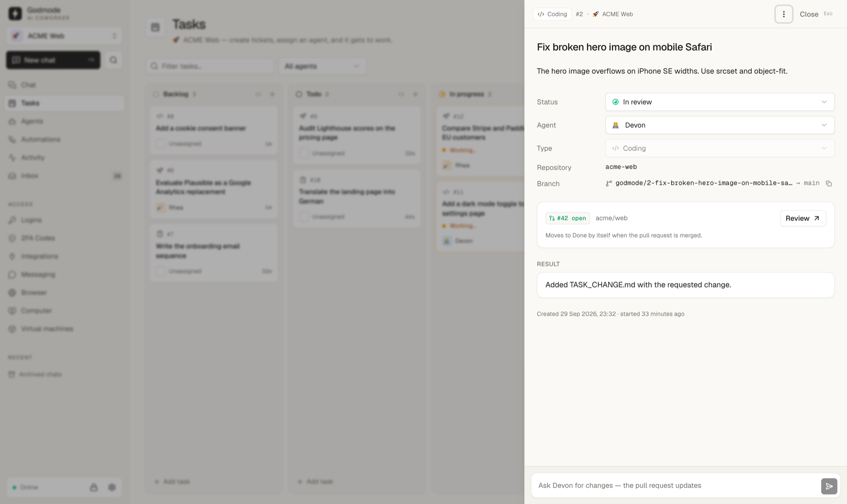
Task: Open the Add a cookie consent banner card
Action: (x=214, y=130)
